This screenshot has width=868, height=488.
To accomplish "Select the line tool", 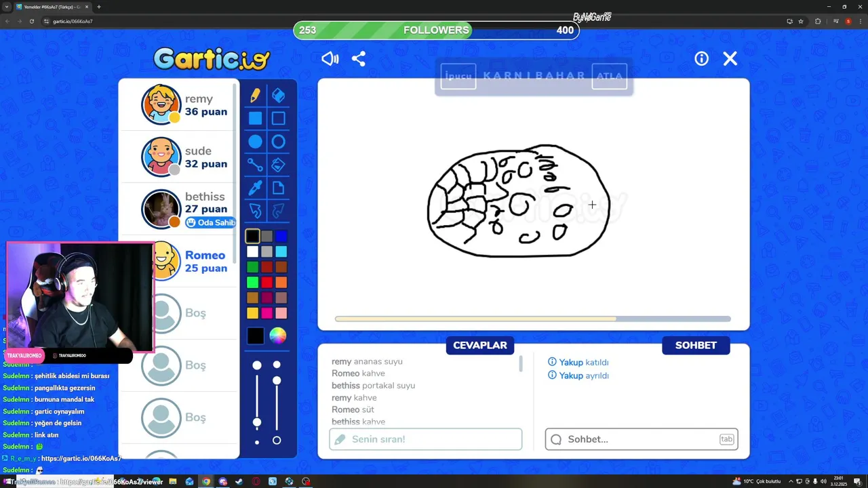I will tap(255, 165).
